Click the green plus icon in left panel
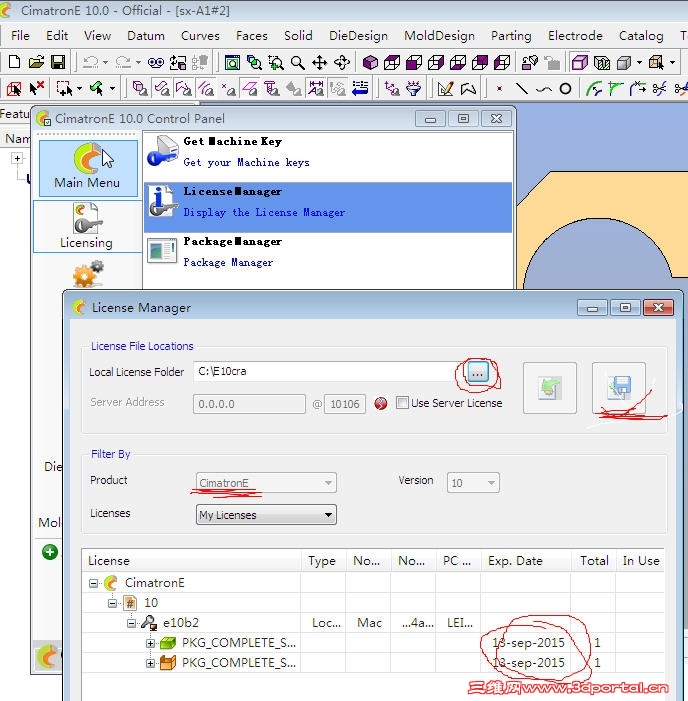The image size is (688, 701). (50, 552)
